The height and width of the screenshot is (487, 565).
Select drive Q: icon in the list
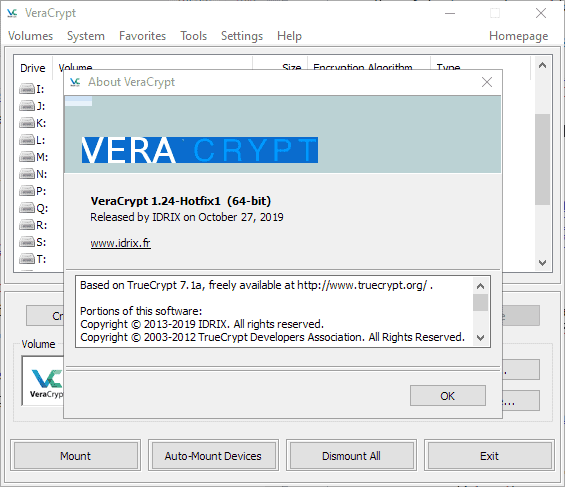27,208
